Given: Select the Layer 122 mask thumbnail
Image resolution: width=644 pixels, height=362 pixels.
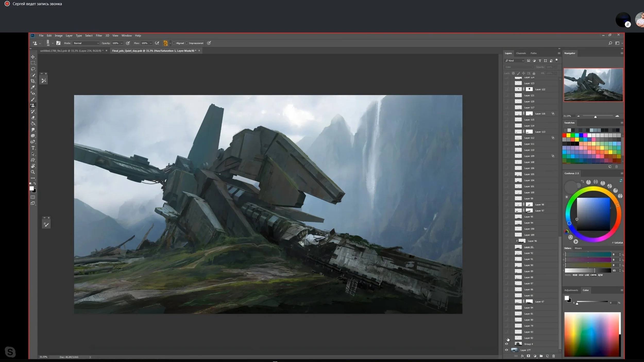Looking at the screenshot, I should point(529,89).
